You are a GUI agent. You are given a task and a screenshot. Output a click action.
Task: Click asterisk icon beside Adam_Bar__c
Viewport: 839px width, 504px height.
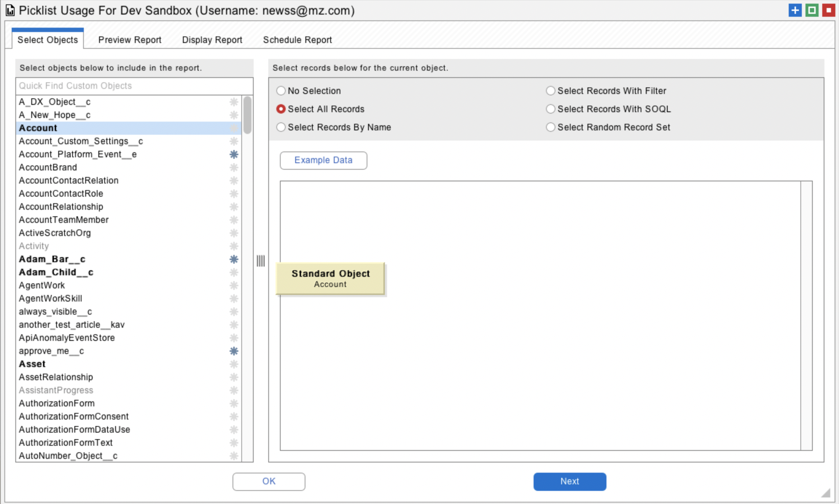coord(234,259)
